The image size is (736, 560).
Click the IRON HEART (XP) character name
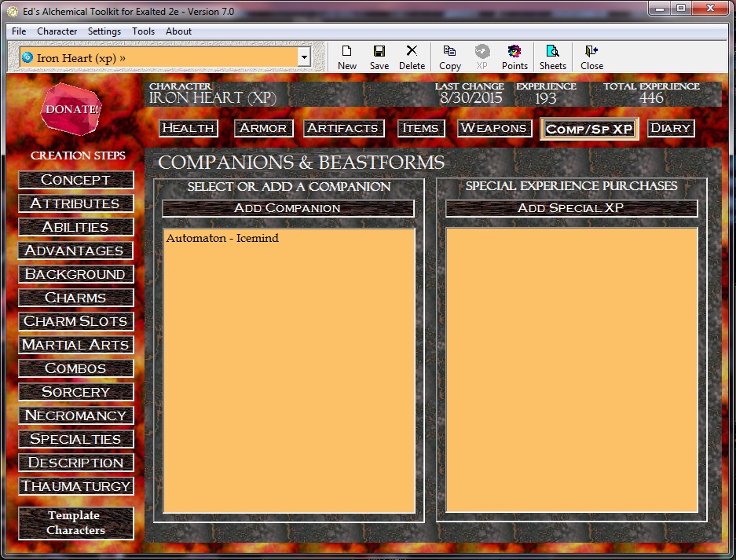[213, 98]
